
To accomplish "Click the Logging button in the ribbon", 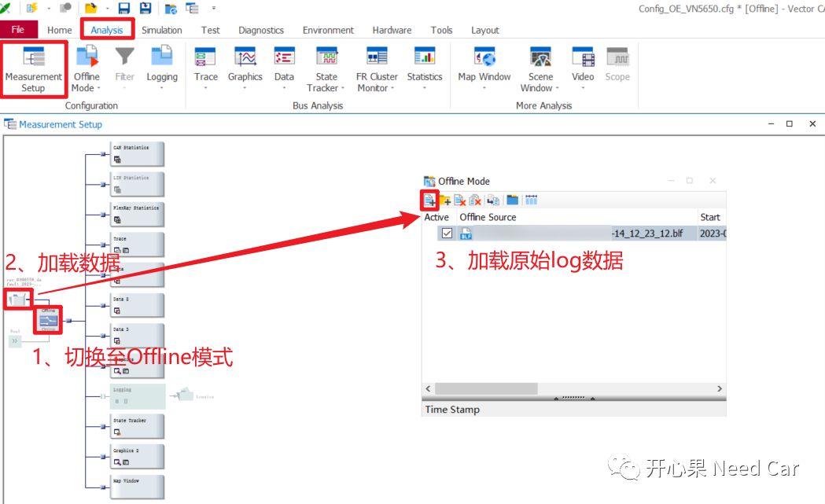I will pyautogui.click(x=162, y=67).
